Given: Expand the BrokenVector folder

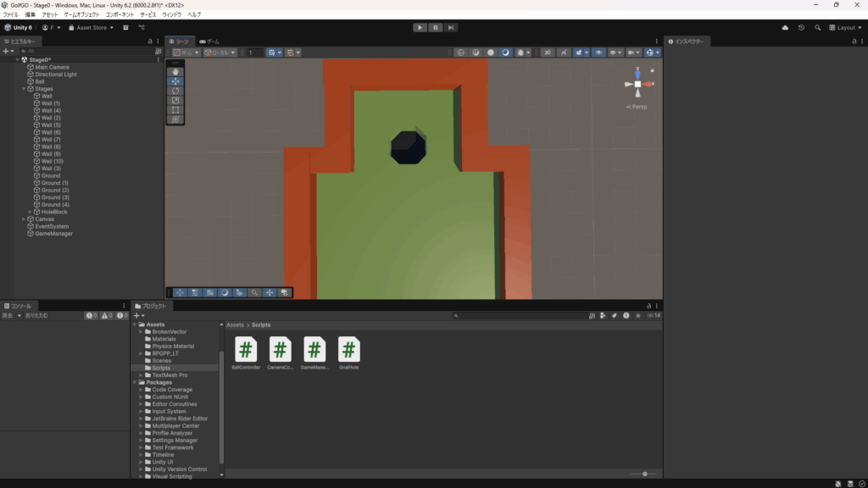Looking at the screenshot, I should 141,331.
